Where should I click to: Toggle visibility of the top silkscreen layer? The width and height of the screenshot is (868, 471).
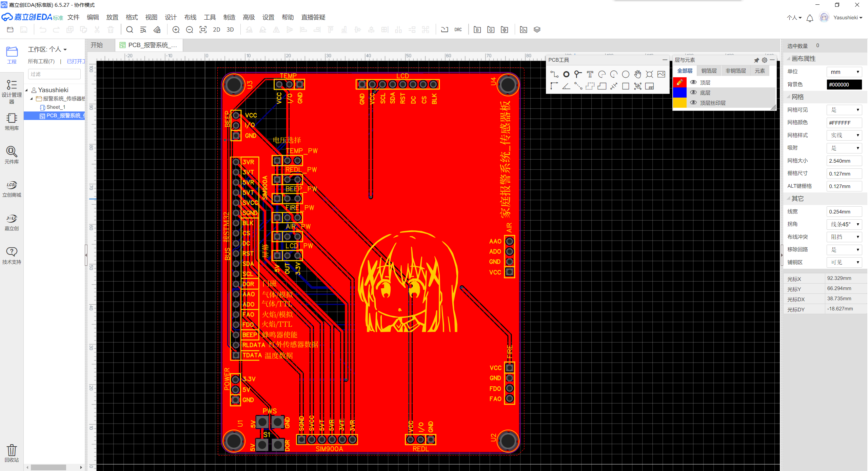coord(694,103)
